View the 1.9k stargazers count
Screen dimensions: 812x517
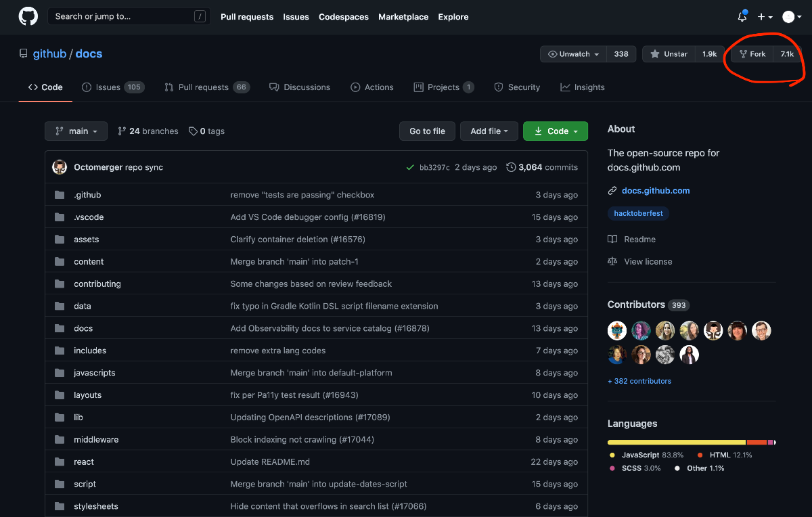[x=709, y=54]
